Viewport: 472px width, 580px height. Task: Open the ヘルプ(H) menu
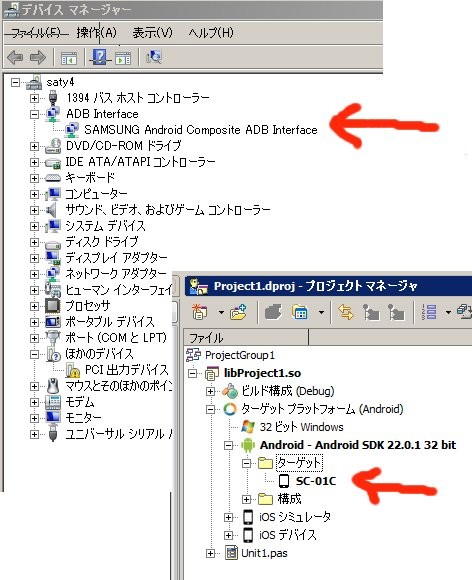click(211, 33)
